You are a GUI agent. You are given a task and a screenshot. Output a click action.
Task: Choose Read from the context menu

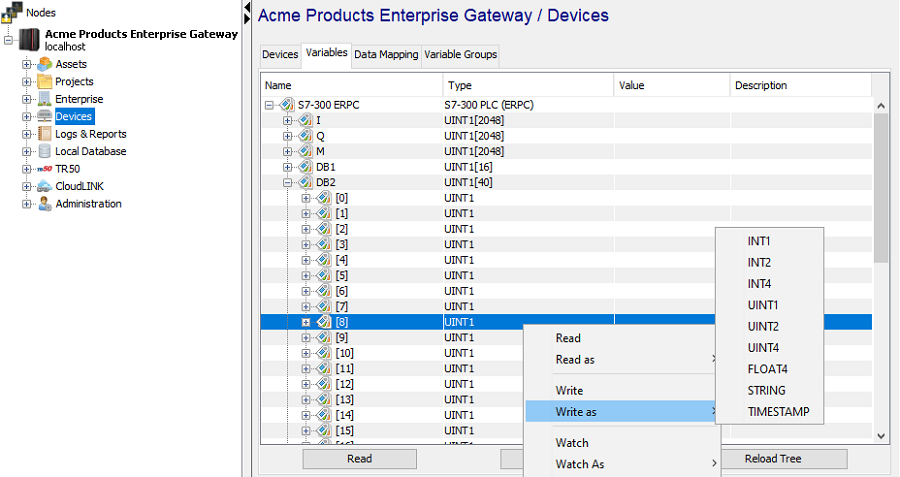[x=621, y=338]
